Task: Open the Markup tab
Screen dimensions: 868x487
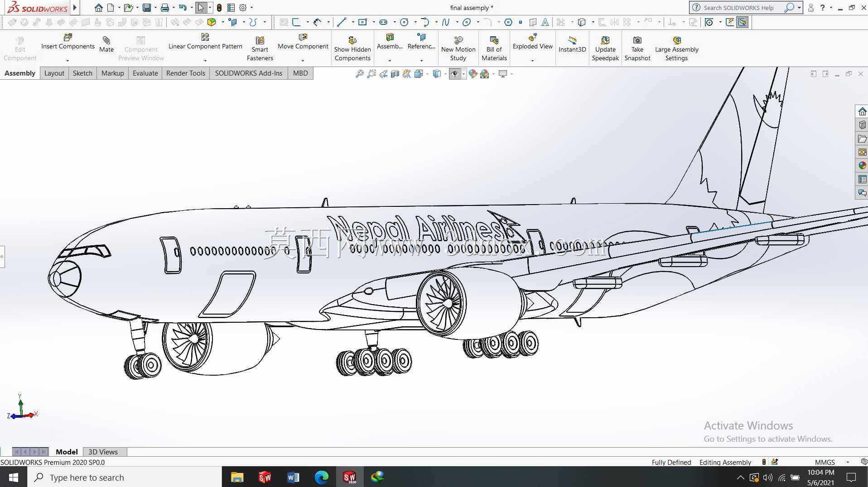Action: coord(113,73)
